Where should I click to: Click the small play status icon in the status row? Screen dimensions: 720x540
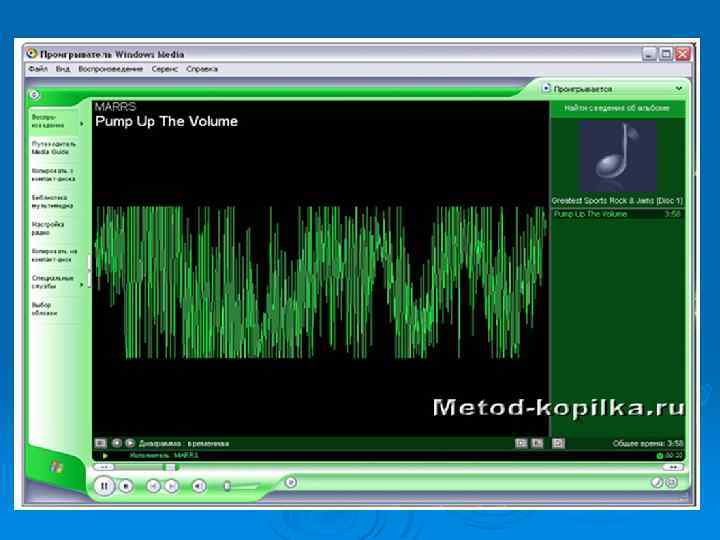[x=105, y=456]
